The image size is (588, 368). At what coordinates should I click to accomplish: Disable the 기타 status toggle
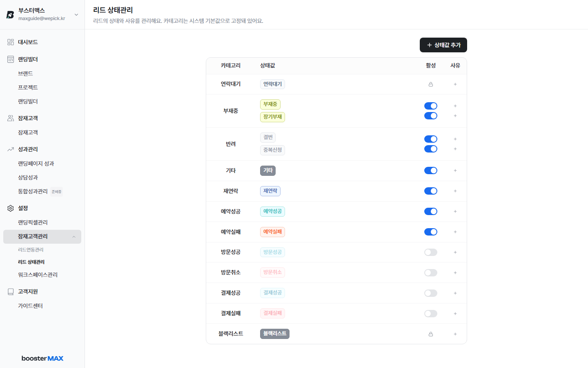[x=431, y=171]
